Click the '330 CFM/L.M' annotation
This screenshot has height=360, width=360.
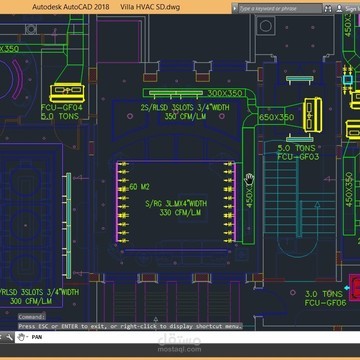180,212
